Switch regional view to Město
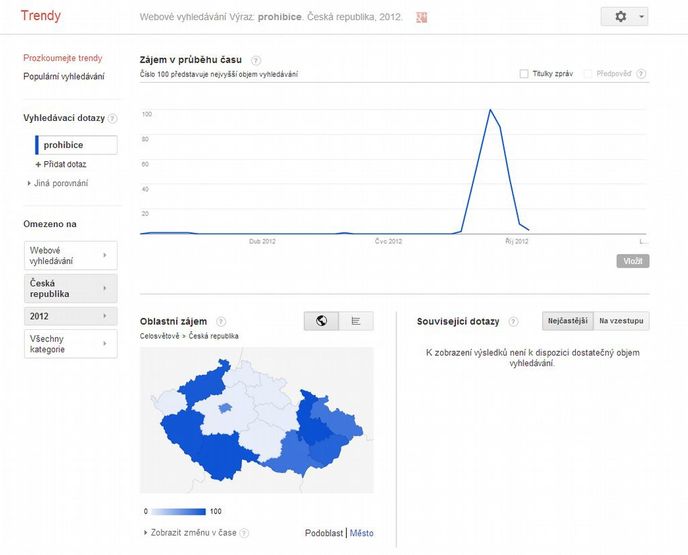This screenshot has width=688, height=555. [362, 533]
